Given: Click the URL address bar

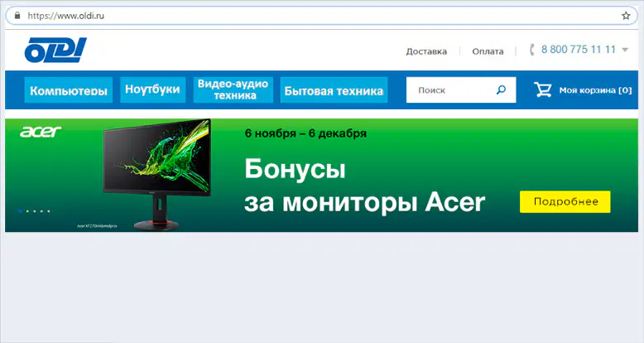Looking at the screenshot, I should pos(322,16).
